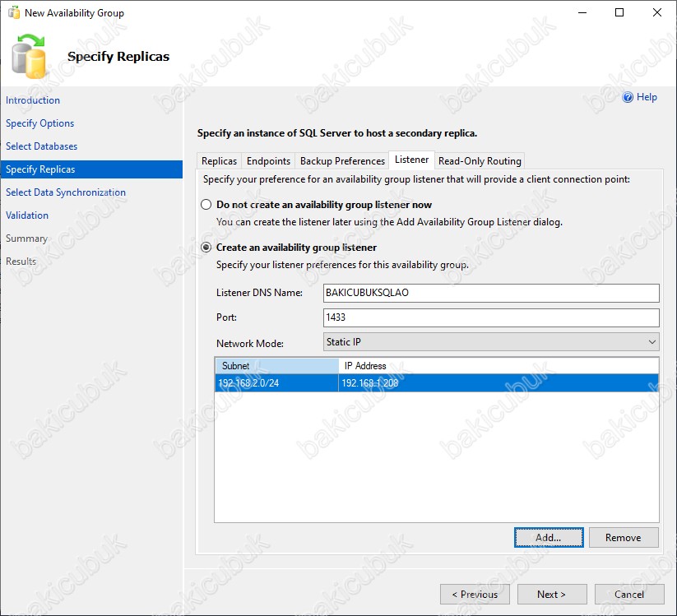Screen dimensions: 677x616
Task: Go to the Select Databases page
Action: pyautogui.click(x=42, y=146)
